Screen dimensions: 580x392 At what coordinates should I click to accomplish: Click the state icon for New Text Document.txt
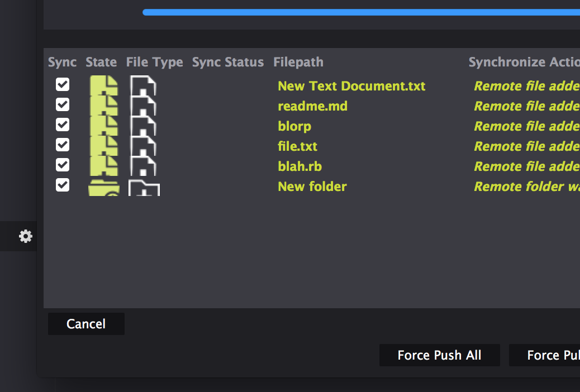pyautogui.click(x=104, y=85)
